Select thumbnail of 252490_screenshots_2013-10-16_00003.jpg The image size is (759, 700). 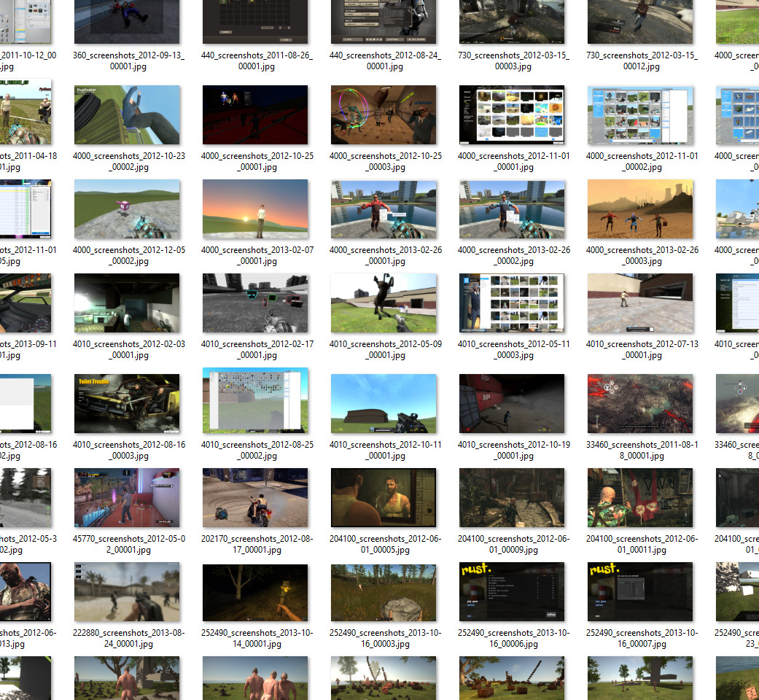coord(384,591)
